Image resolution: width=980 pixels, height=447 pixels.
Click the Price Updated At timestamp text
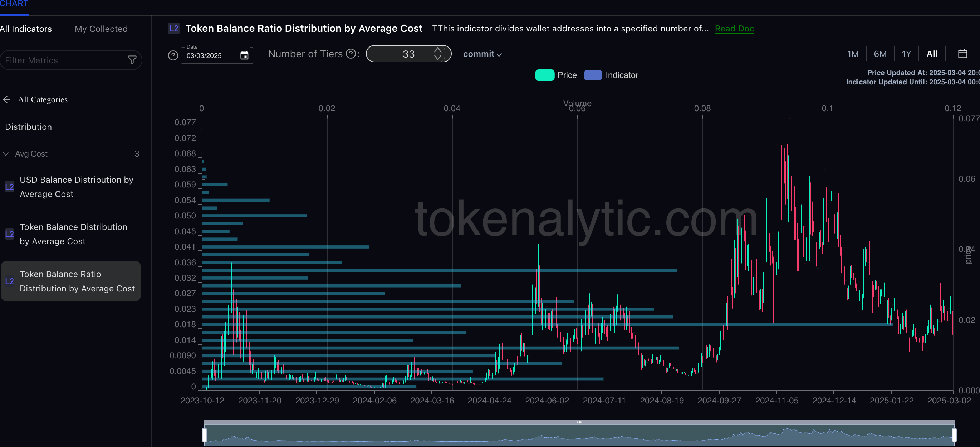click(x=923, y=73)
